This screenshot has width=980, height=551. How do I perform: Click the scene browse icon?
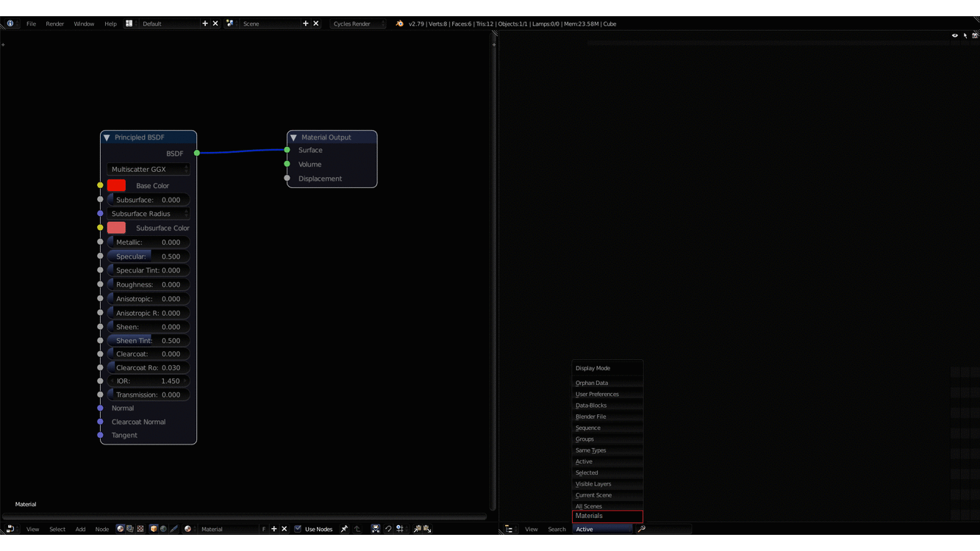[230, 24]
